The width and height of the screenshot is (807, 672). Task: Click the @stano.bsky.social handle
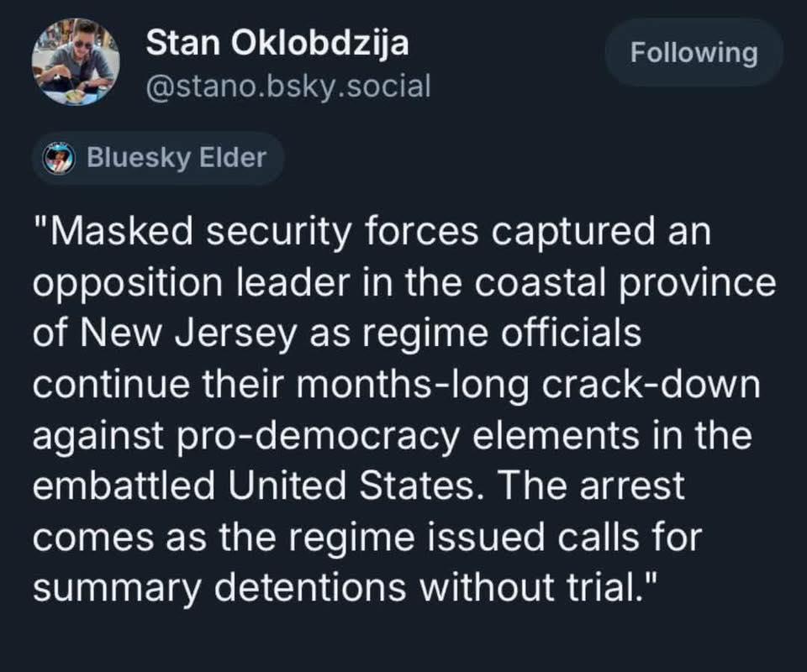[x=288, y=85]
